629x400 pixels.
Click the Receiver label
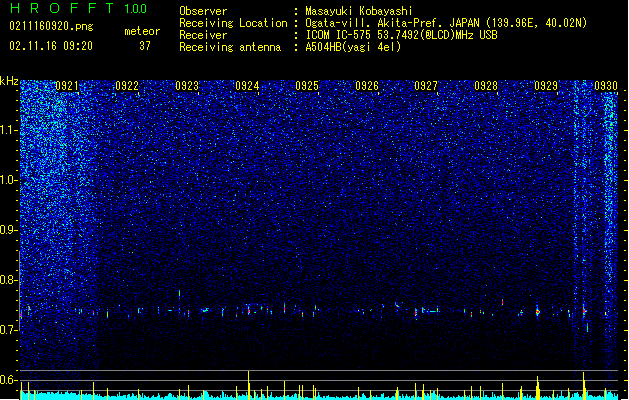tap(203, 35)
